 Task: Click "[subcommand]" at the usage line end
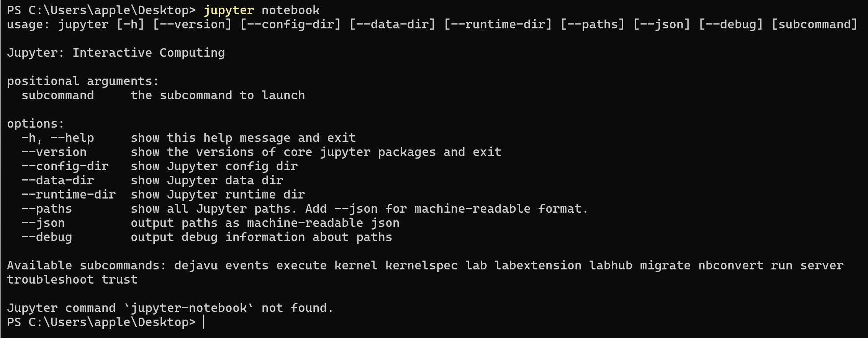click(x=814, y=25)
